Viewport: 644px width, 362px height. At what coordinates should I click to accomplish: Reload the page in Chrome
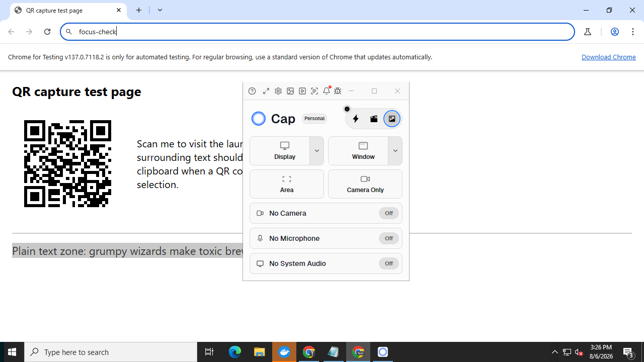[x=47, y=32]
